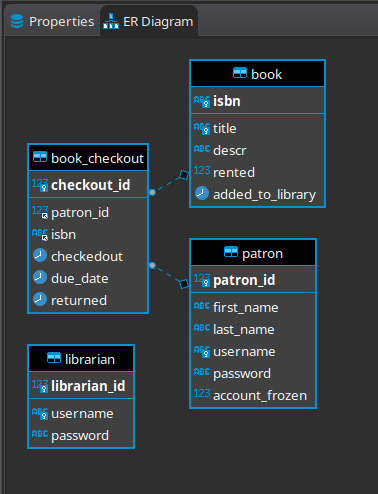This screenshot has height=494, width=378.
Task: Click the ABC icon beside patron password
Action: pos(202,372)
